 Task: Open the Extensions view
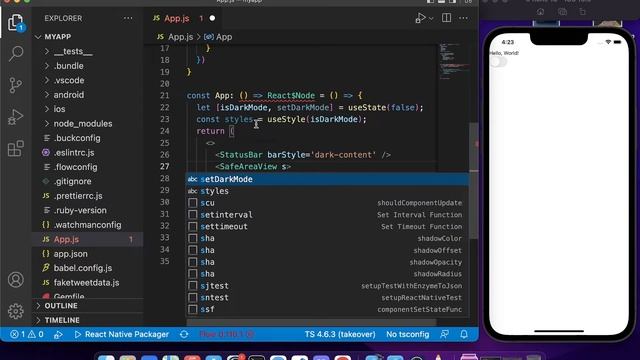click(x=16, y=149)
